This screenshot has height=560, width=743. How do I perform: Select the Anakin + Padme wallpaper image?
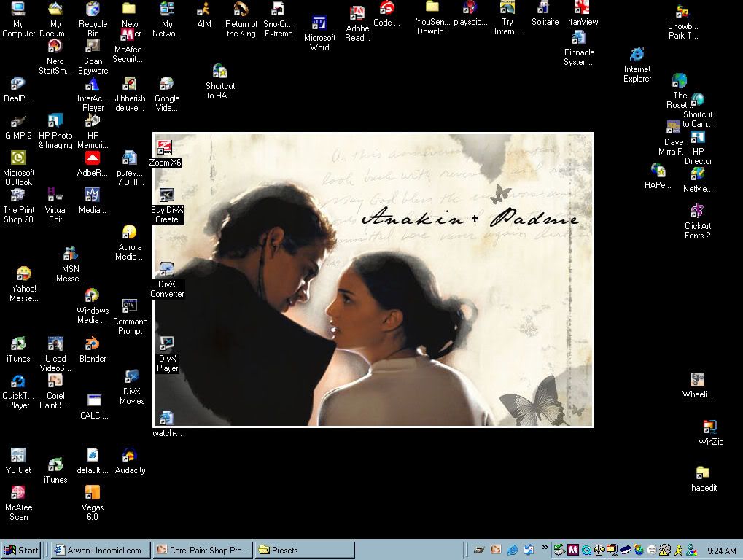pos(373,279)
